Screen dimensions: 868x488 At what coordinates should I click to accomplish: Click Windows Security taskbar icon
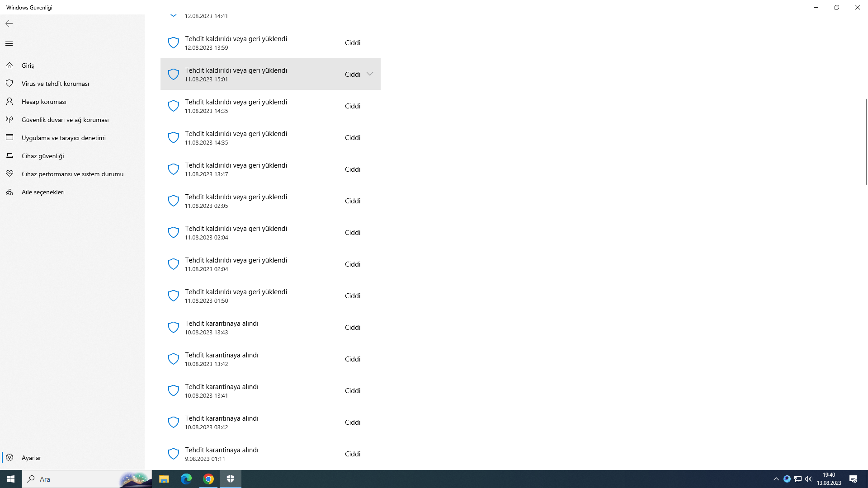pos(231,479)
